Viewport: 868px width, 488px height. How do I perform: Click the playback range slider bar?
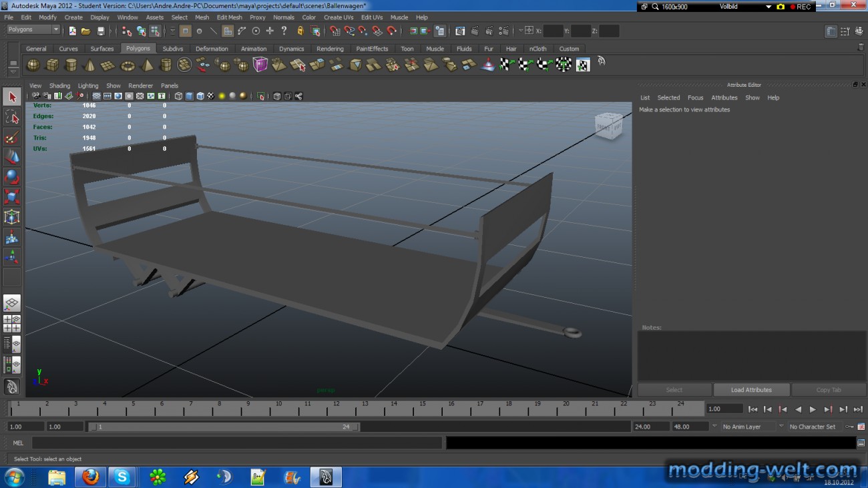[x=224, y=427]
